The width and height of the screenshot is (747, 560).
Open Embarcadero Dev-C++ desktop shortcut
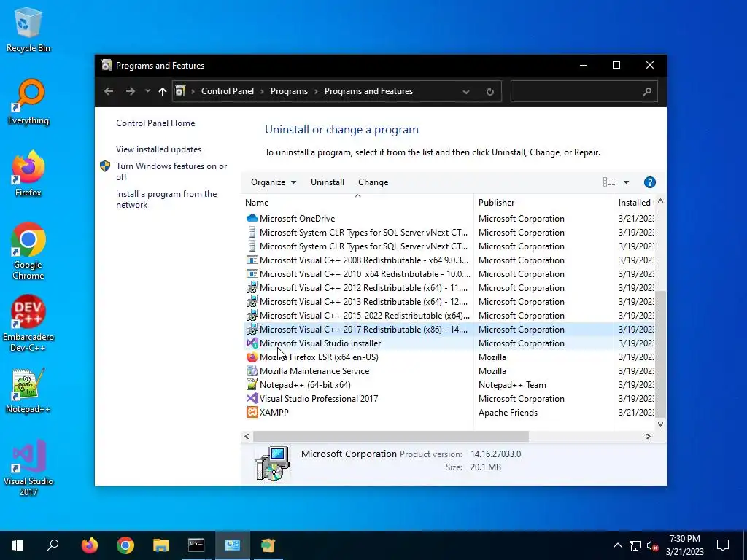pyautogui.click(x=28, y=323)
